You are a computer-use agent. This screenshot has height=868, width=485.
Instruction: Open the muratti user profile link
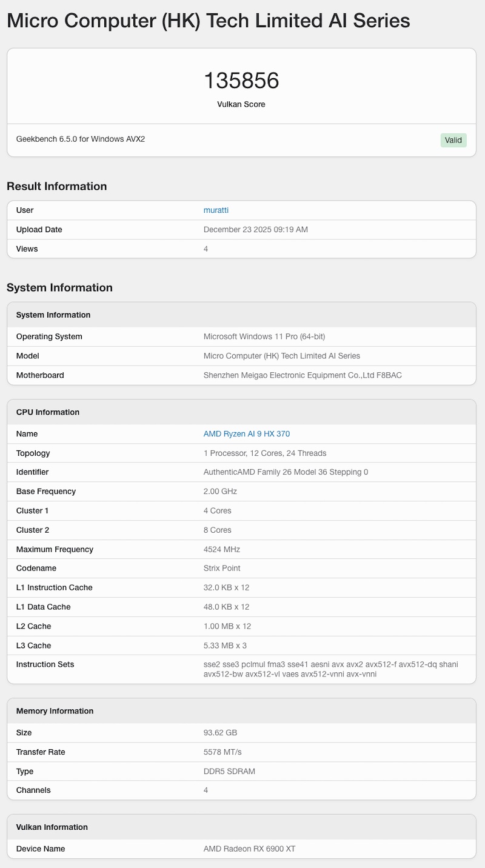(216, 210)
